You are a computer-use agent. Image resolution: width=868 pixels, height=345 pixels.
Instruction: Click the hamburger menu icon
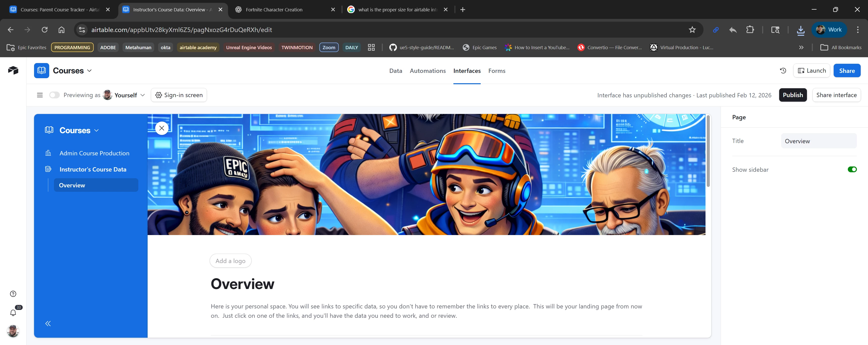pyautogui.click(x=40, y=95)
